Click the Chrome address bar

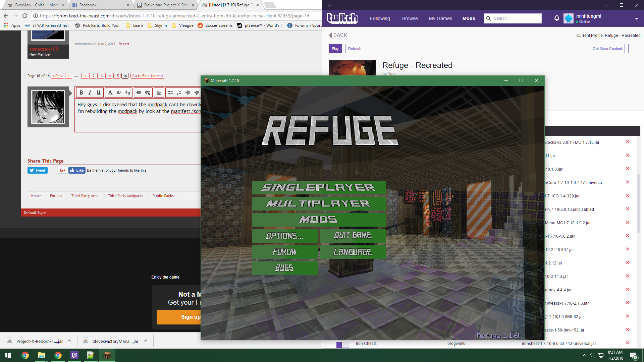(174, 16)
